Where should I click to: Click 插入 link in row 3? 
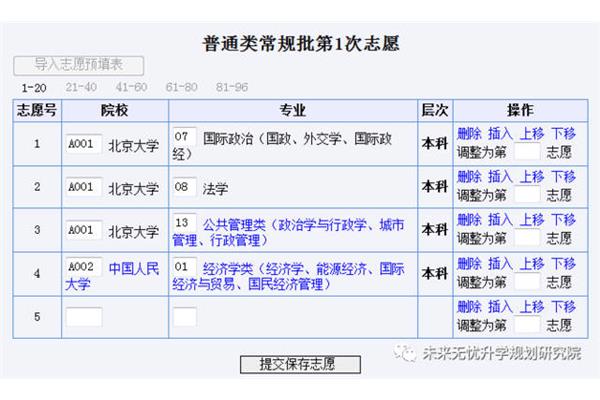[x=501, y=220]
